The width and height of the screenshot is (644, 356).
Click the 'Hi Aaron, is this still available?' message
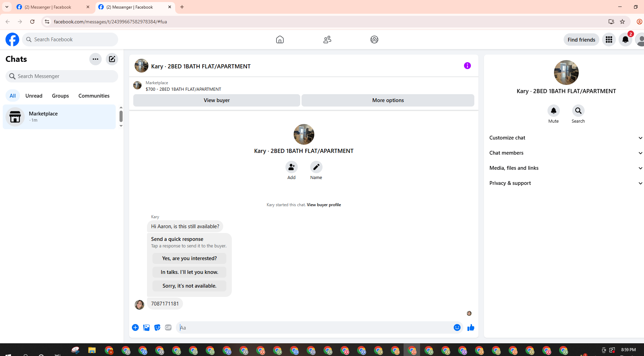[185, 226]
